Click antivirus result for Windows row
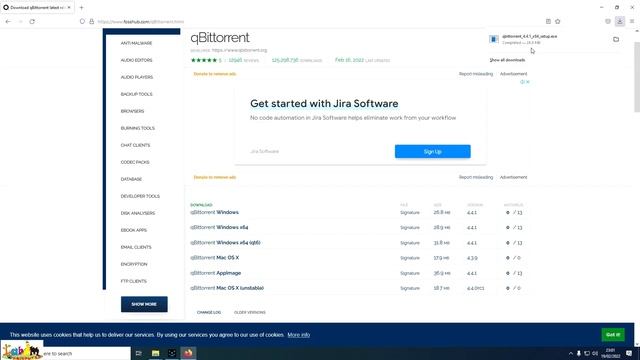This screenshot has height=360, width=640. point(514,212)
